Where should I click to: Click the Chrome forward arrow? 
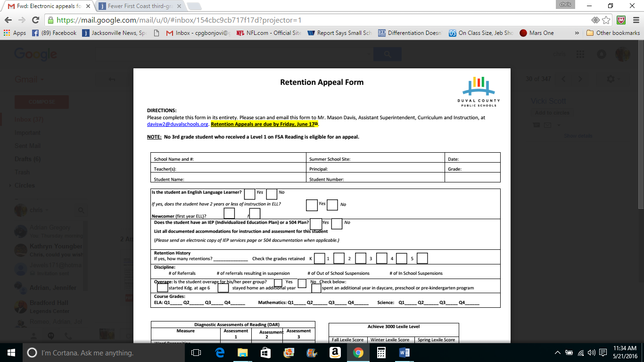tap(22, 20)
